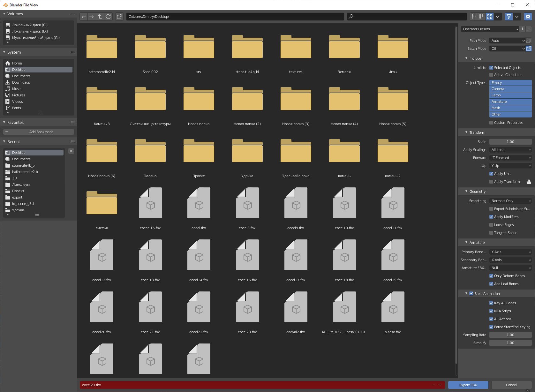Add a new operator preset
535x392 pixels.
pyautogui.click(x=523, y=29)
